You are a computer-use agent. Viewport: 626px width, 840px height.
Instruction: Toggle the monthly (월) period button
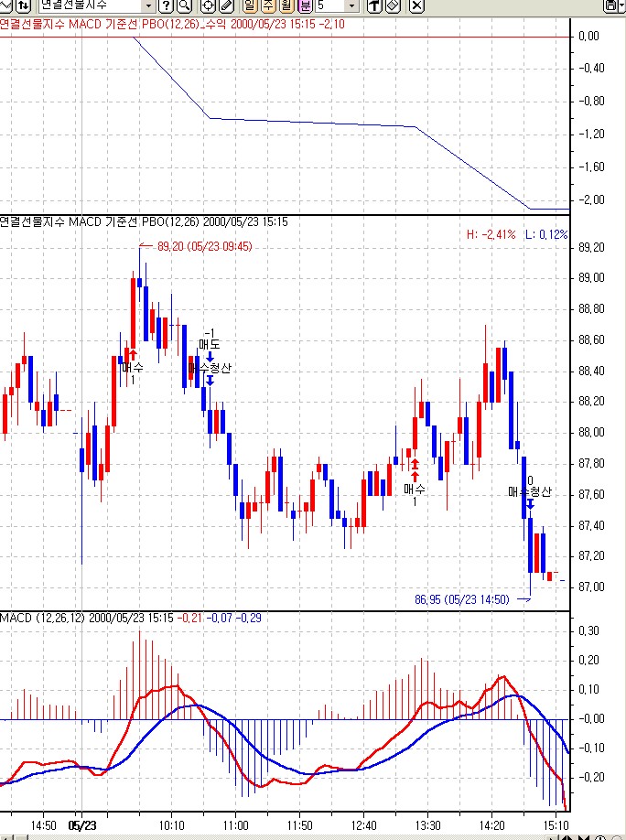point(286,5)
